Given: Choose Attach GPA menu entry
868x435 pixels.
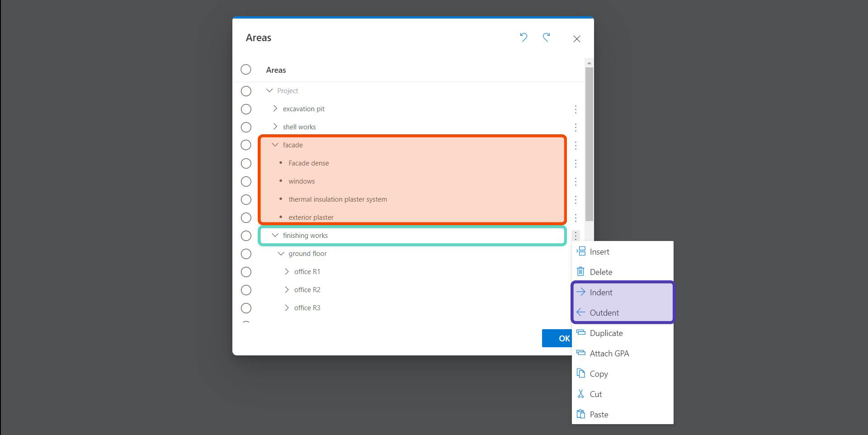Looking at the screenshot, I should [609, 354].
